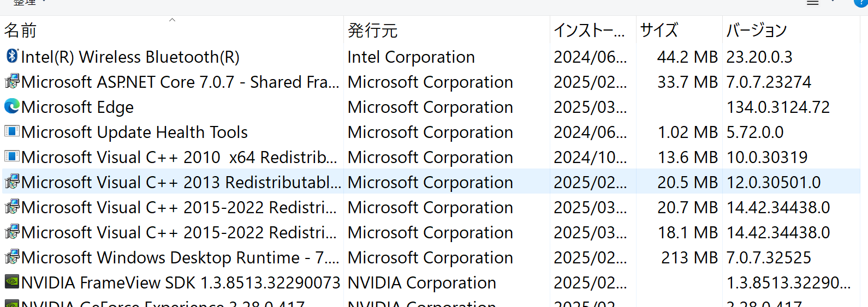The height and width of the screenshot is (307, 868).
Task: Select Microsoft ASP.NET Core 7.0.7 - Shared Fra... entry
Action: (180, 82)
